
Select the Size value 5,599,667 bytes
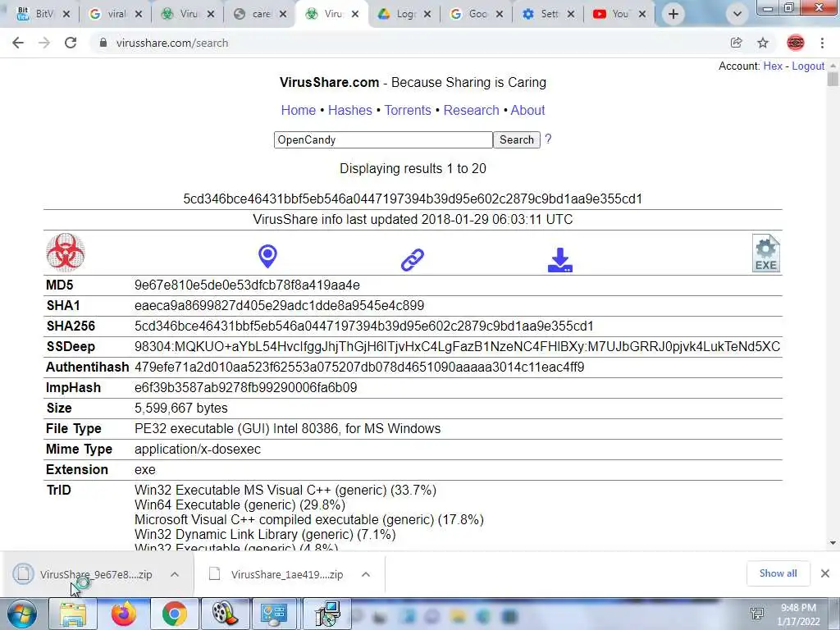tap(181, 409)
